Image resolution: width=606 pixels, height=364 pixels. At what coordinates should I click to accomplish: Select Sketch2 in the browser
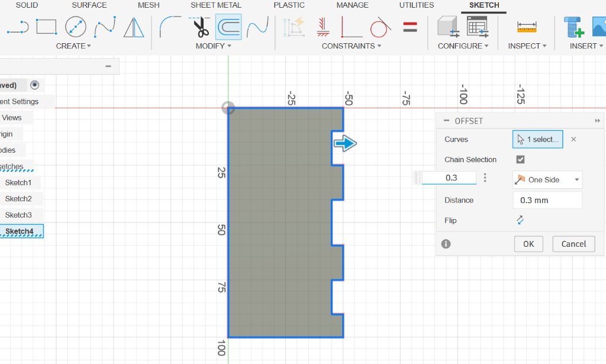coord(18,199)
